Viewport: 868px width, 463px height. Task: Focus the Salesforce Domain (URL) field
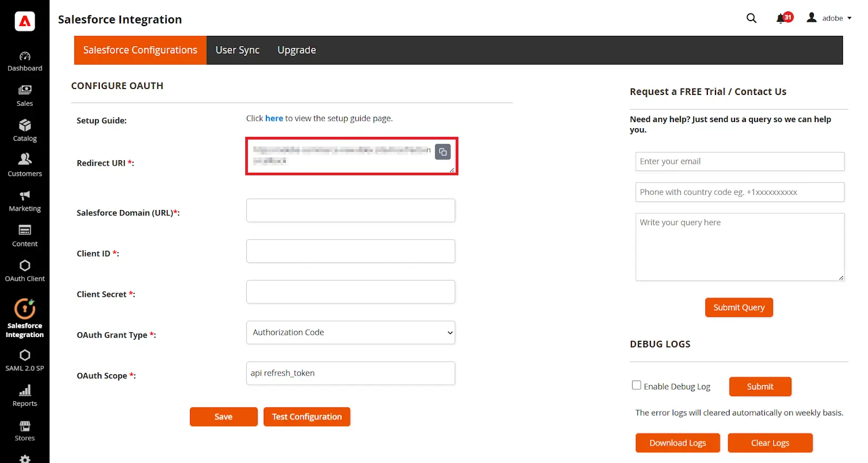350,210
